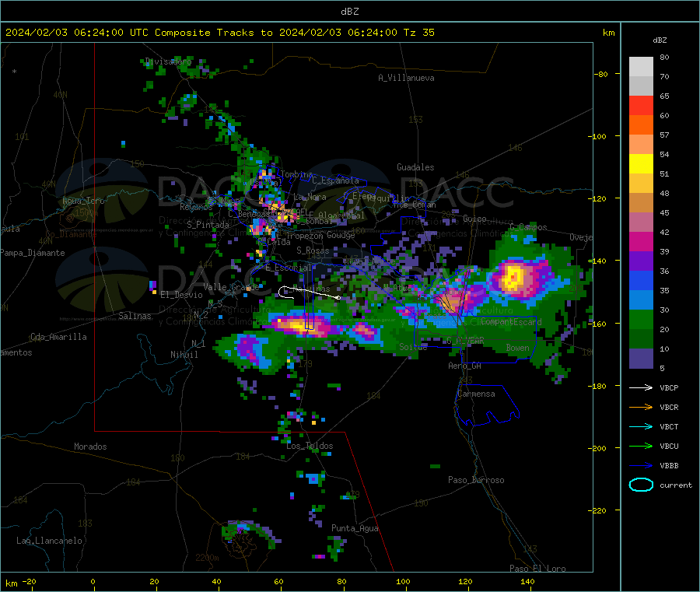
Task: Click the 'El_Desvio' map label
Action: [181, 295]
